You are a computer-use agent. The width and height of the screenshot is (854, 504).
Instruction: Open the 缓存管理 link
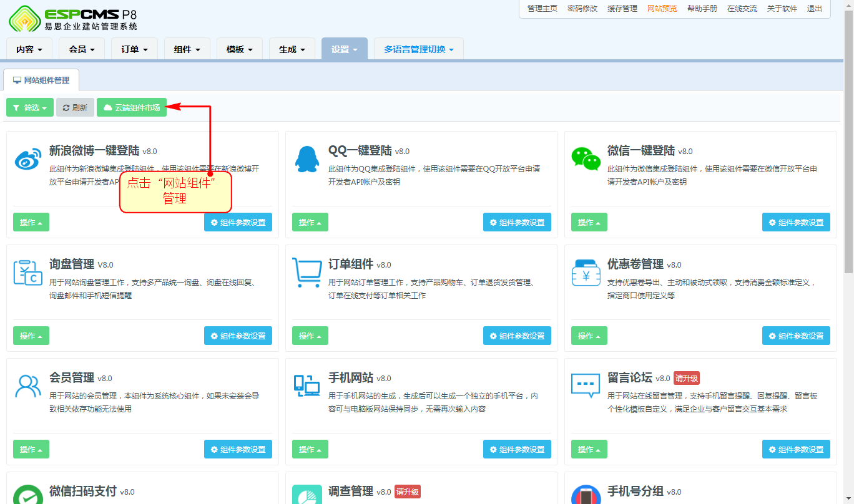(x=622, y=9)
